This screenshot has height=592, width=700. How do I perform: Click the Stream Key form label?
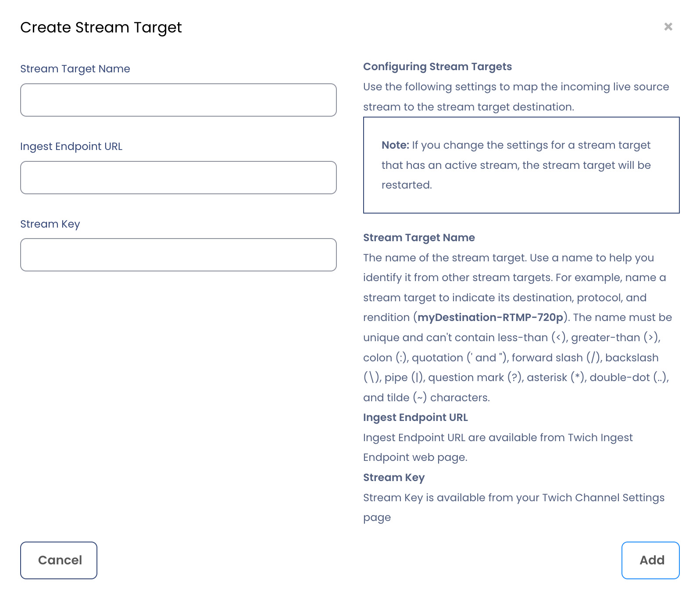coord(50,224)
